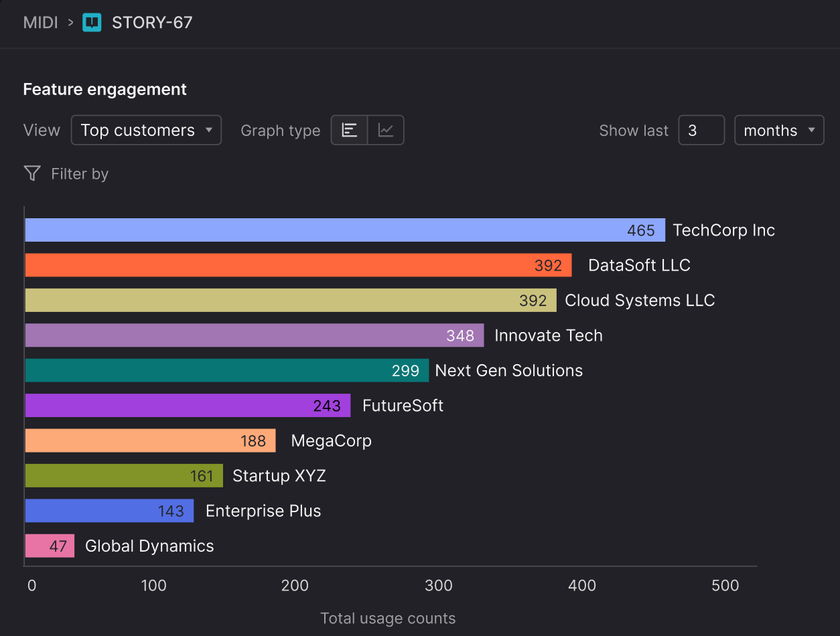Switch to line chart graph type
This screenshot has height=636, width=840.
386,130
